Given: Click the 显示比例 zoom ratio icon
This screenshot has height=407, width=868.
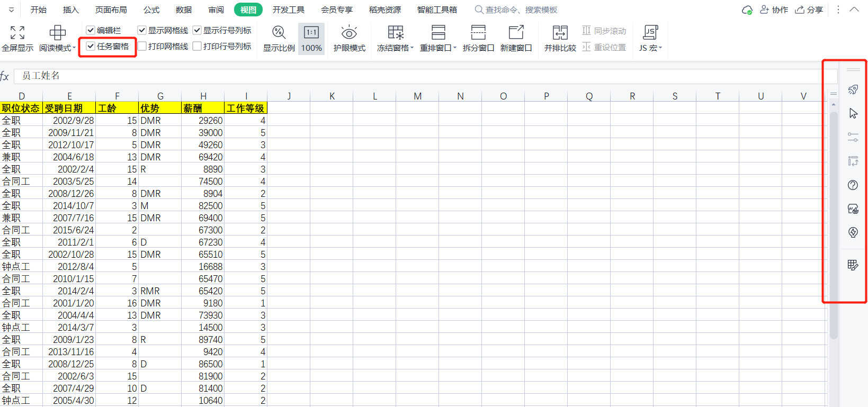Looking at the screenshot, I should (279, 33).
